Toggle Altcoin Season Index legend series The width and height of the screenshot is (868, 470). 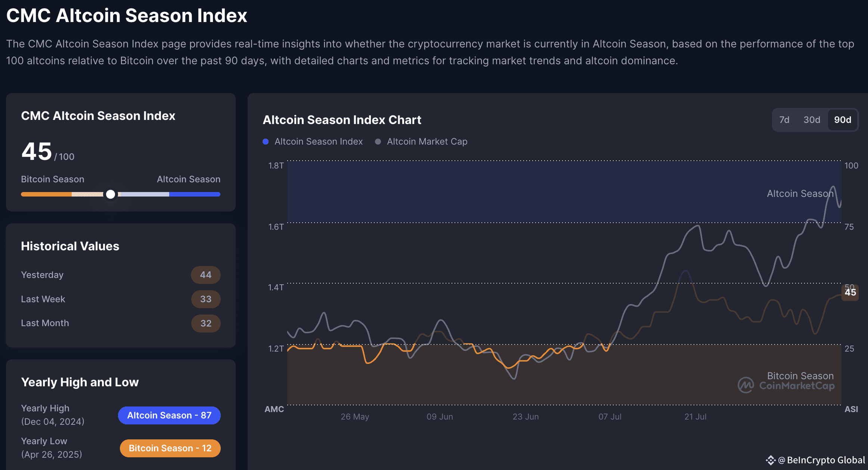point(313,142)
